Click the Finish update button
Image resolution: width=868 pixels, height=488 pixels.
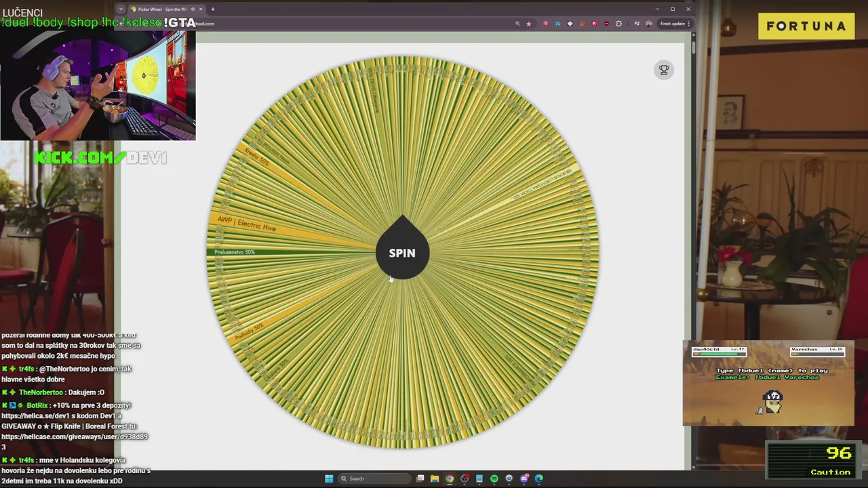pos(675,24)
